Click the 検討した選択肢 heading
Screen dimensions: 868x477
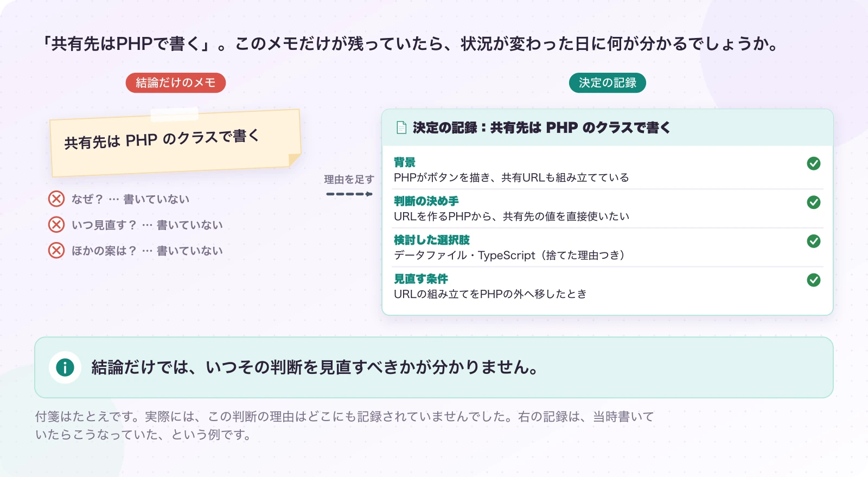(432, 240)
